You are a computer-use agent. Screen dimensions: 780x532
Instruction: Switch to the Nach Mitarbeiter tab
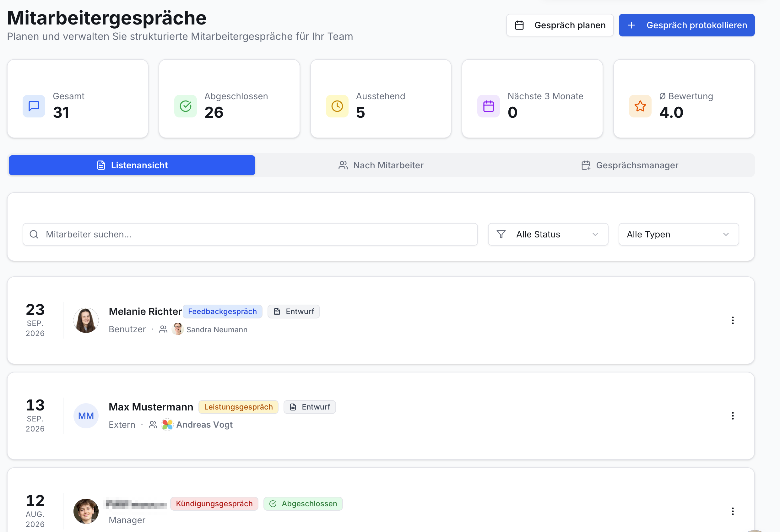click(381, 165)
